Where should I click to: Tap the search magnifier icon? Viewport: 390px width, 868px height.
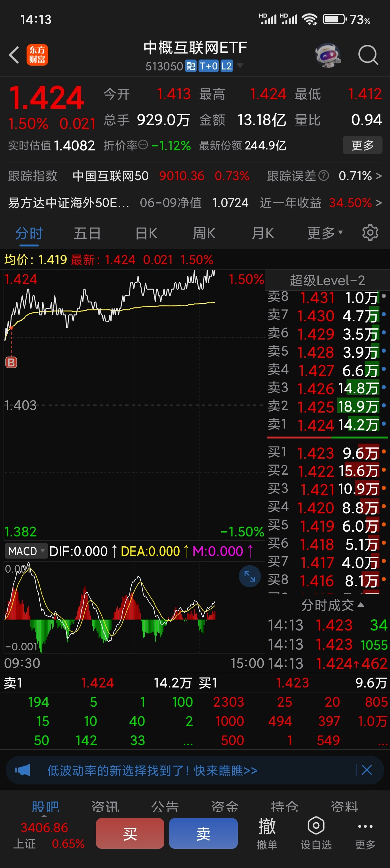(x=368, y=55)
